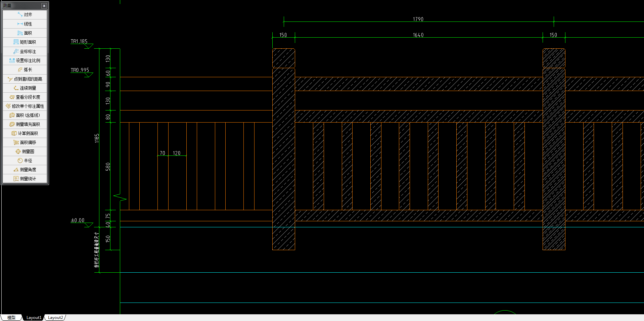644x321 pixels.
Task: Select the 70 baluster dimension text
Action: click(163, 153)
